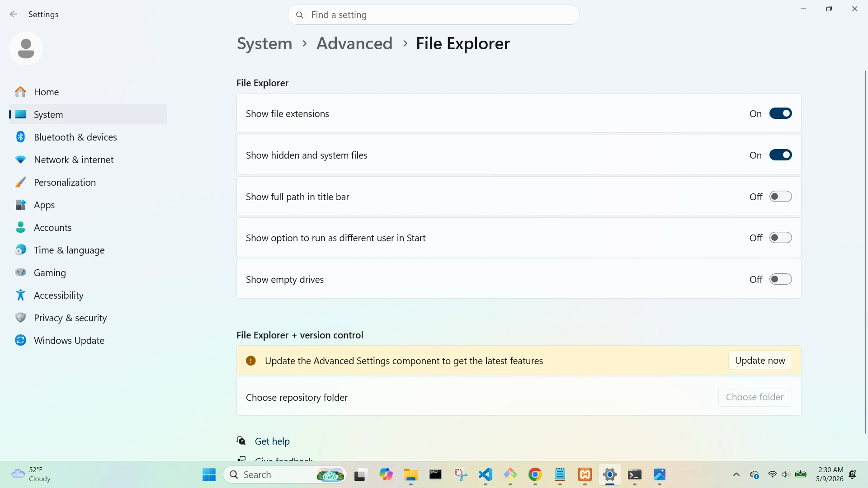Click the Settings window vertical scrollbar

point(865,252)
